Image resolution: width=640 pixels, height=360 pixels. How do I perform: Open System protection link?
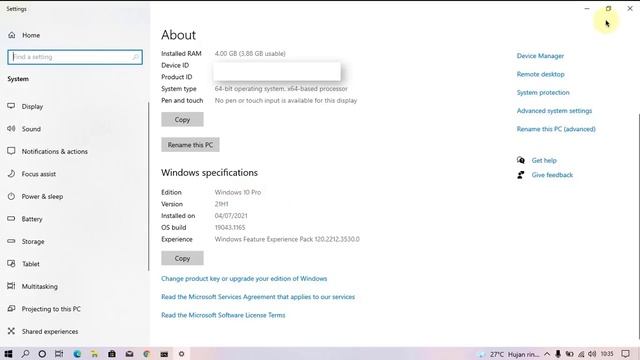(543, 93)
